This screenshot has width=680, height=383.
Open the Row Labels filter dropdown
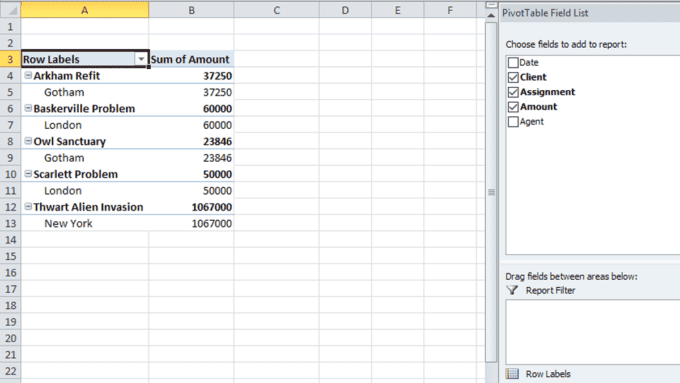tap(141, 59)
